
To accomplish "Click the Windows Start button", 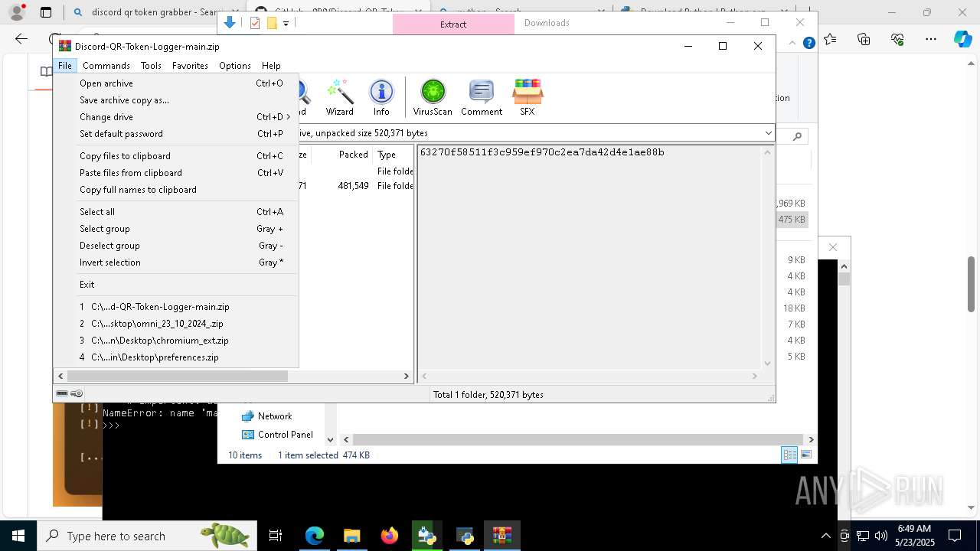I will coord(18,536).
